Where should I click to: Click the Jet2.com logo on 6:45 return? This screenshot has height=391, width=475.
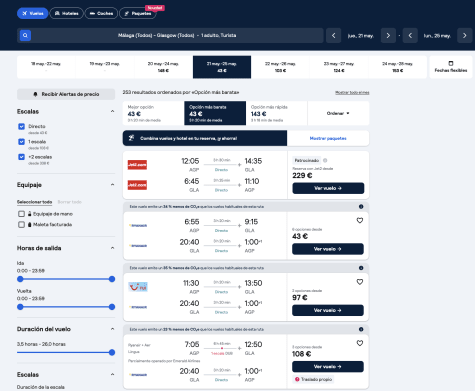point(137,185)
